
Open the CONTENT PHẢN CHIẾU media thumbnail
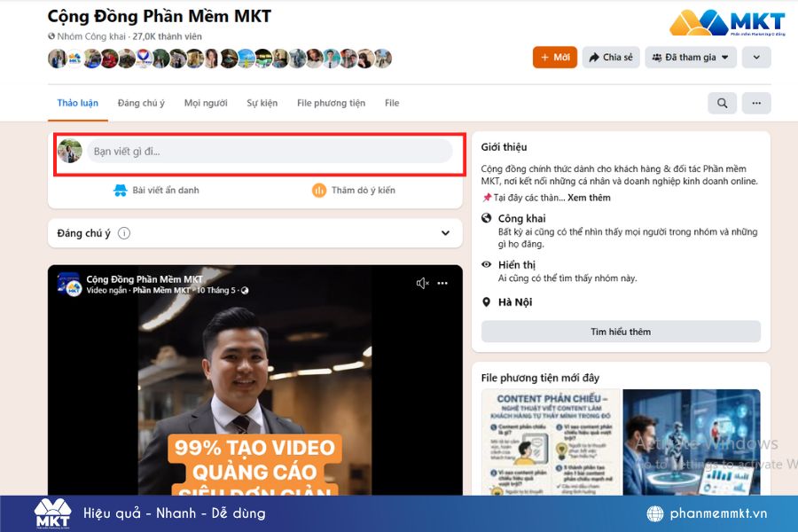(552, 442)
